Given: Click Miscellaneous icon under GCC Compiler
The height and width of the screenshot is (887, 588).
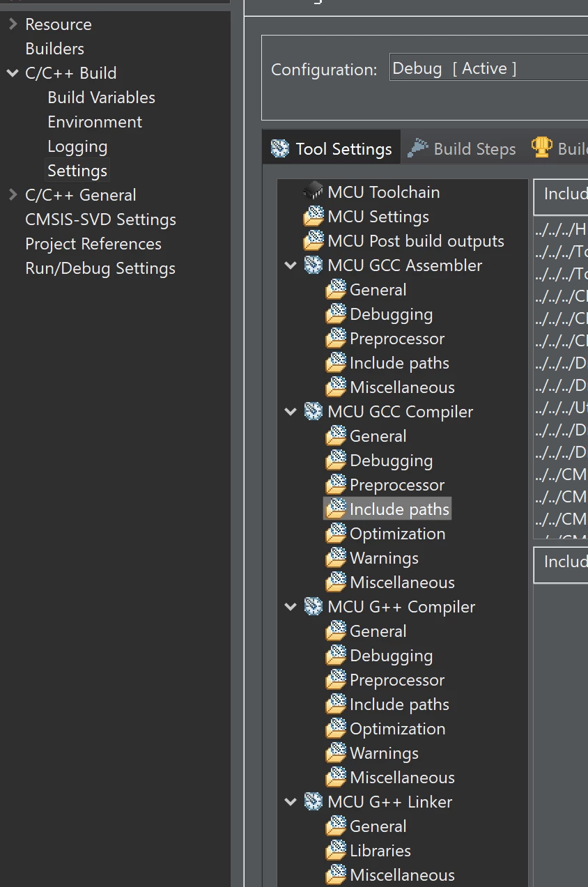Looking at the screenshot, I should (x=336, y=582).
